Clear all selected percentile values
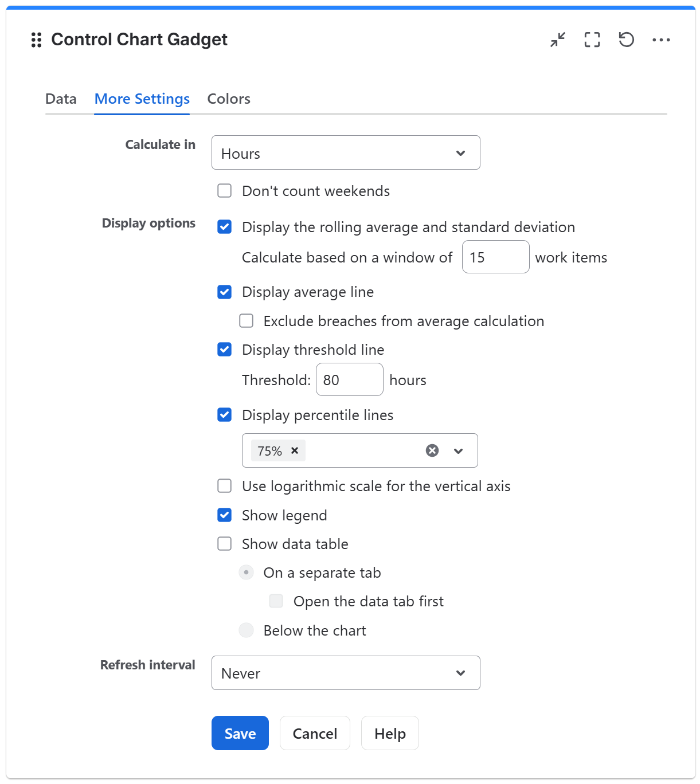 pos(432,450)
